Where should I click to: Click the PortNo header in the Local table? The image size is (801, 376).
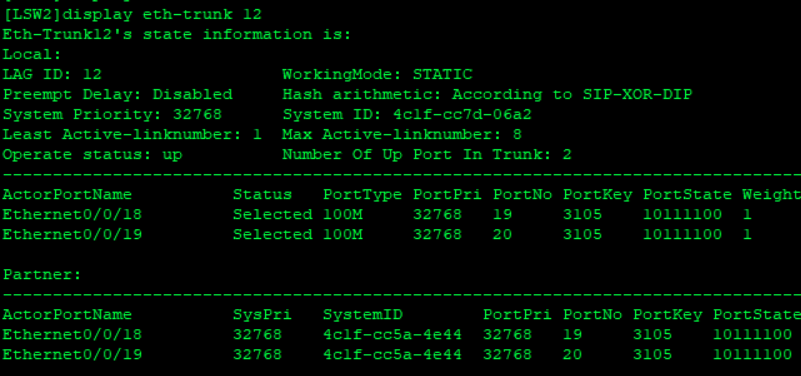pos(523,195)
